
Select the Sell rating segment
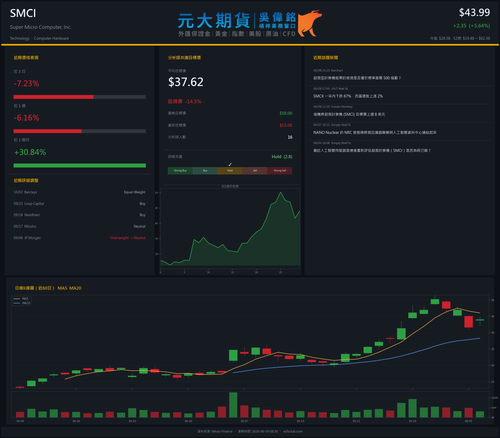coord(255,171)
